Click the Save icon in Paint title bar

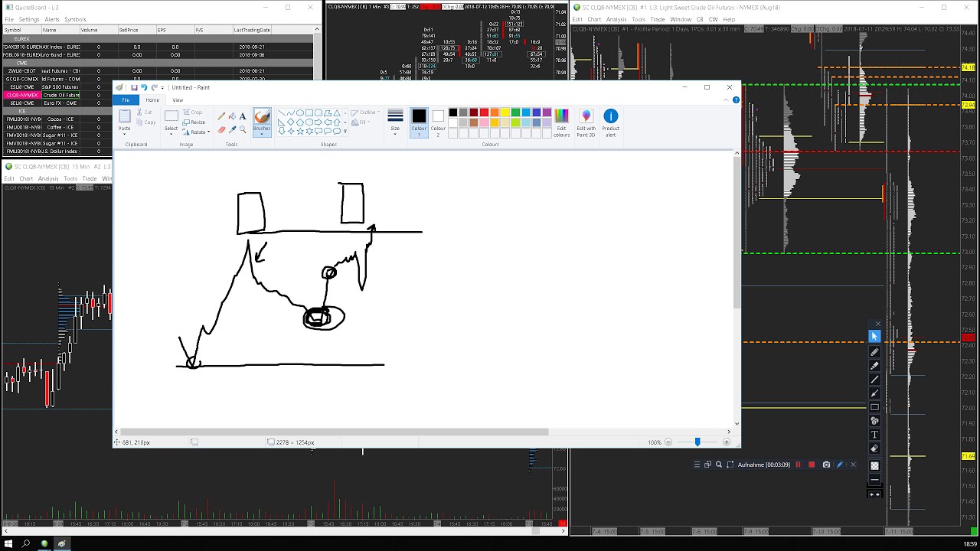pyautogui.click(x=134, y=87)
